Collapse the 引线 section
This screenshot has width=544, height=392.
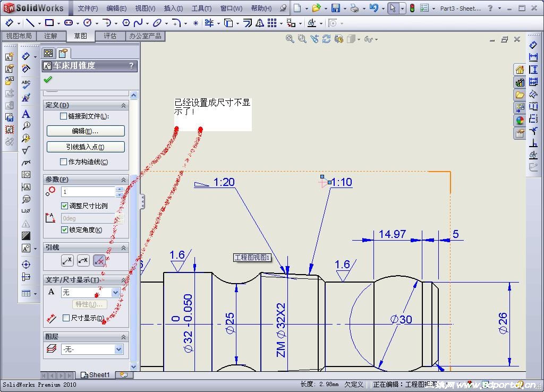(123, 248)
